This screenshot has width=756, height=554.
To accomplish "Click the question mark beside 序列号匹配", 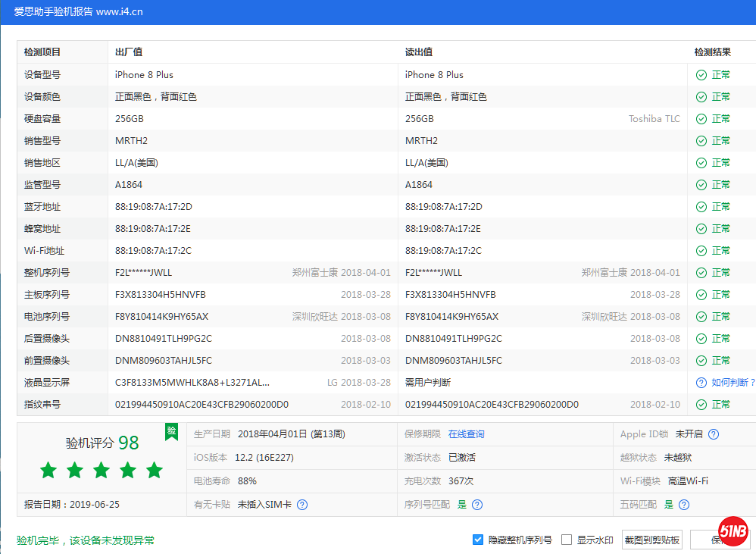I will [x=476, y=504].
